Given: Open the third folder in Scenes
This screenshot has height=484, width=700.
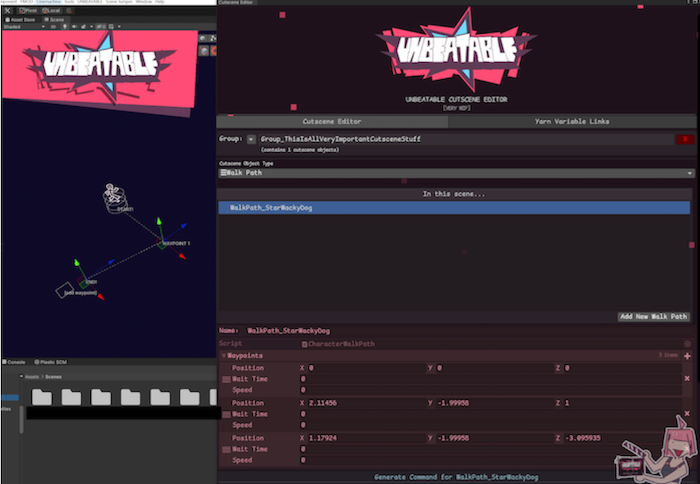Looking at the screenshot, I should pos(101,397).
